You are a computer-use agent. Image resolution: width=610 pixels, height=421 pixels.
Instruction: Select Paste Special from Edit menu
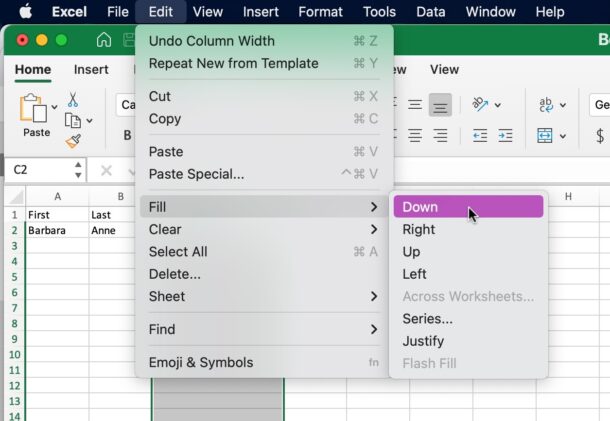point(196,174)
